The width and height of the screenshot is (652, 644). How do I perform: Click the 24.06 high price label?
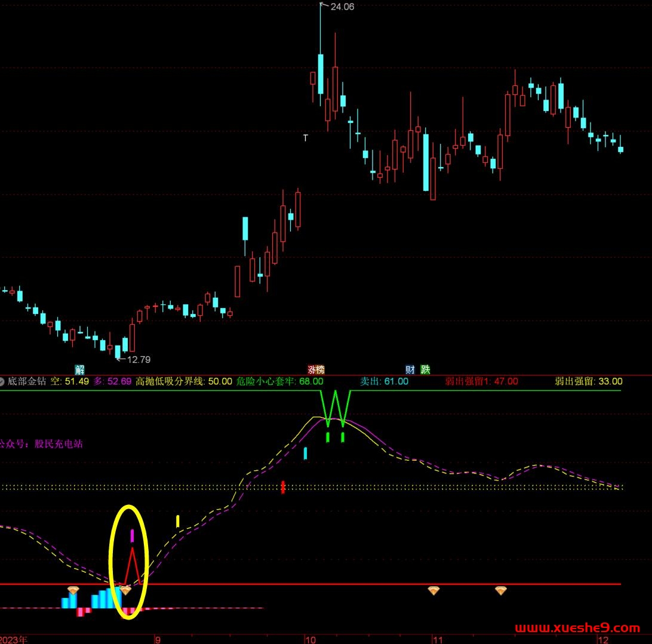click(342, 7)
